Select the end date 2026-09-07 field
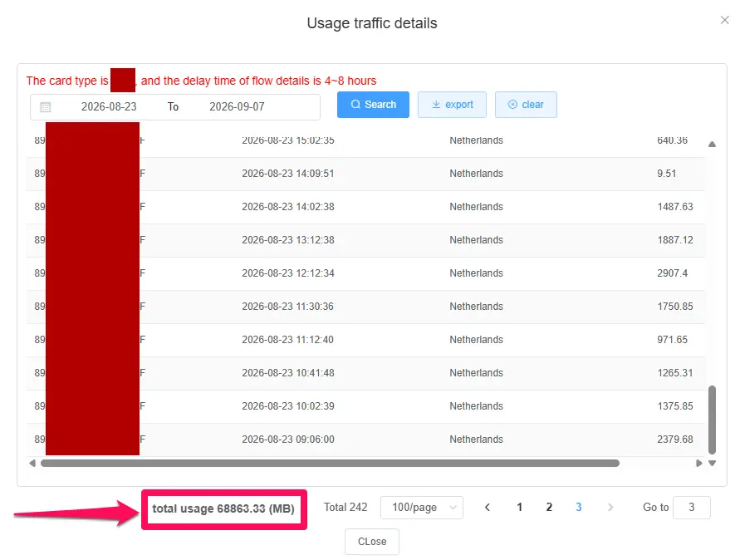 [x=237, y=107]
